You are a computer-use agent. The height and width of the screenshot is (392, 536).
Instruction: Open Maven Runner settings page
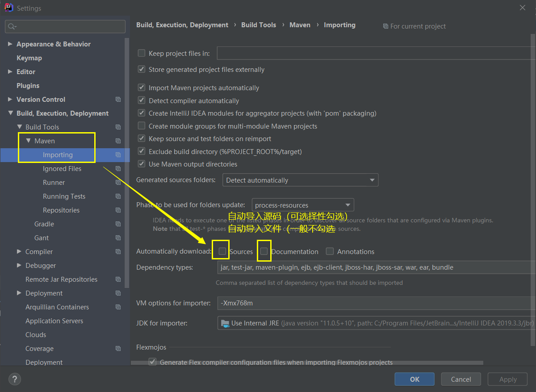coord(54,183)
